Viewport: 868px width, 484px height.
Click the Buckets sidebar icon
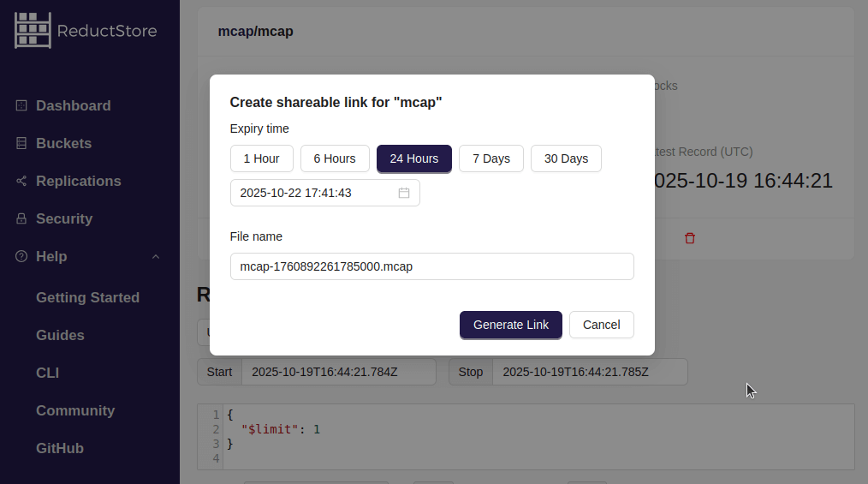coord(21,143)
